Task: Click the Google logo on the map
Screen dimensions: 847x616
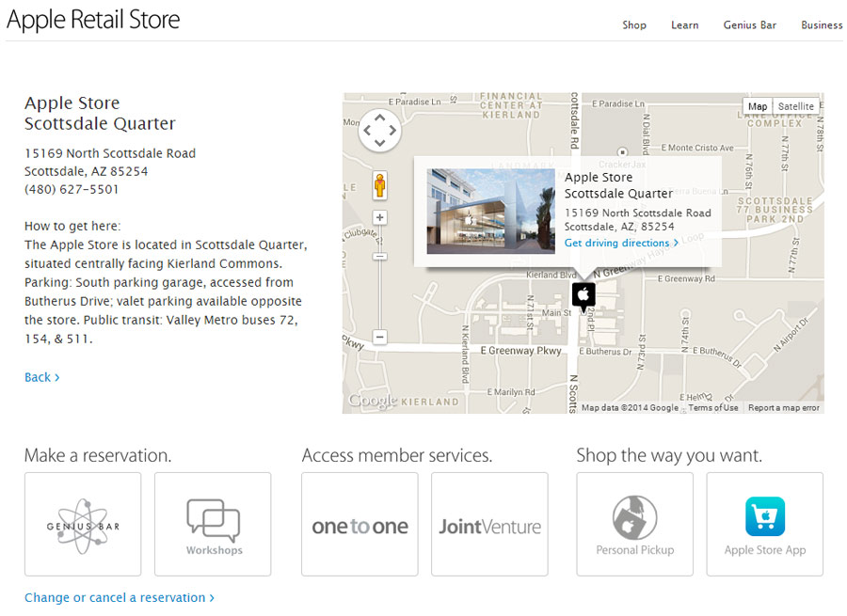Action: point(373,401)
